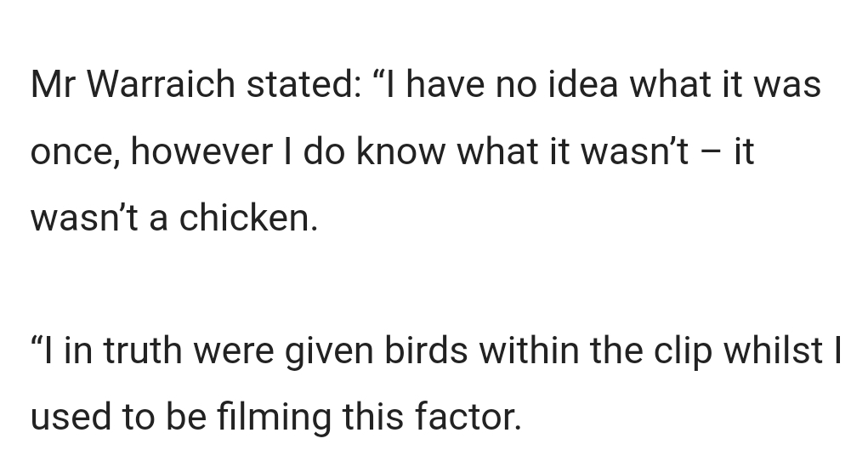Click the word 'have' in the first line
The image size is (868, 467).
pyautogui.click(x=445, y=85)
